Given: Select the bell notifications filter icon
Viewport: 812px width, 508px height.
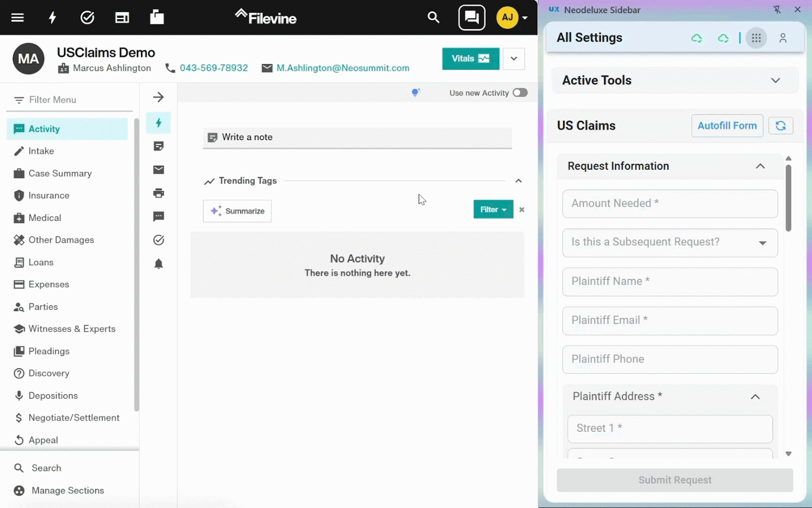Looking at the screenshot, I should coord(158,264).
